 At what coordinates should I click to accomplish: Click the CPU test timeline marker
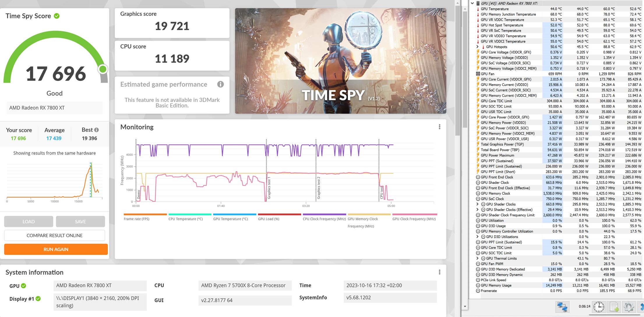click(x=381, y=193)
